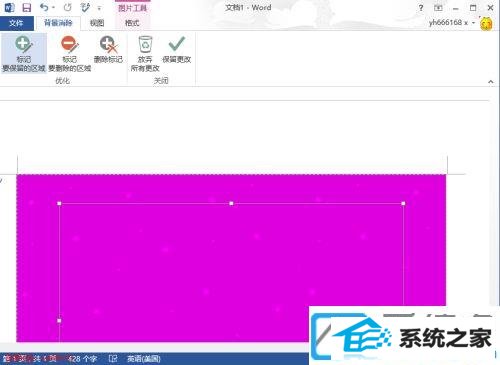Click the top-center selection handle on image

pyautogui.click(x=231, y=203)
